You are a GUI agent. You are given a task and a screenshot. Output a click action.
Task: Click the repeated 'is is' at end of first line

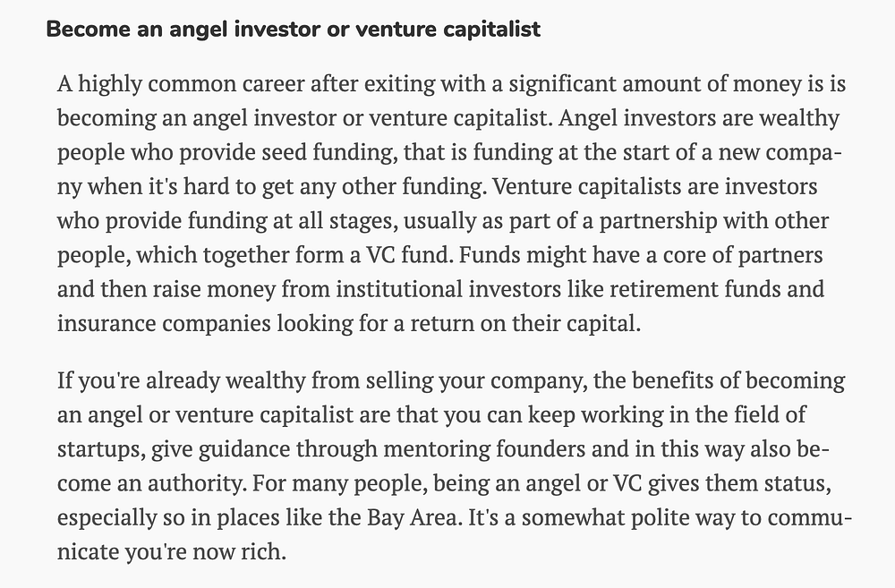826,84
